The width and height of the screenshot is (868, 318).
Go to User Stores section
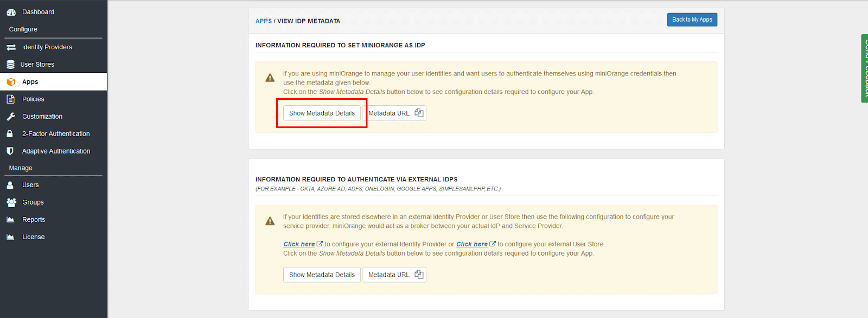coord(53,65)
